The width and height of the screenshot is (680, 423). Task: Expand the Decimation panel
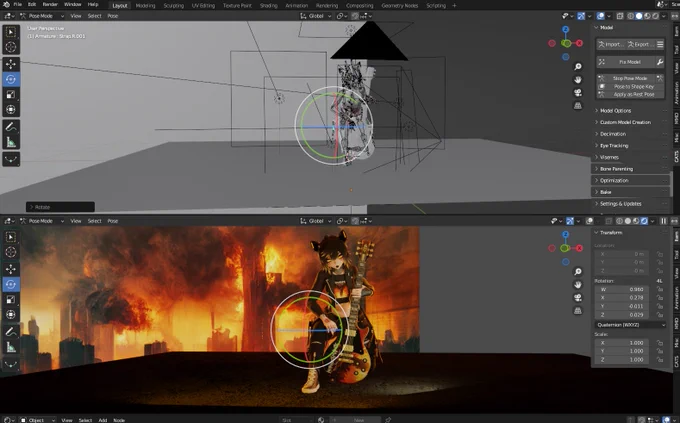coord(612,134)
